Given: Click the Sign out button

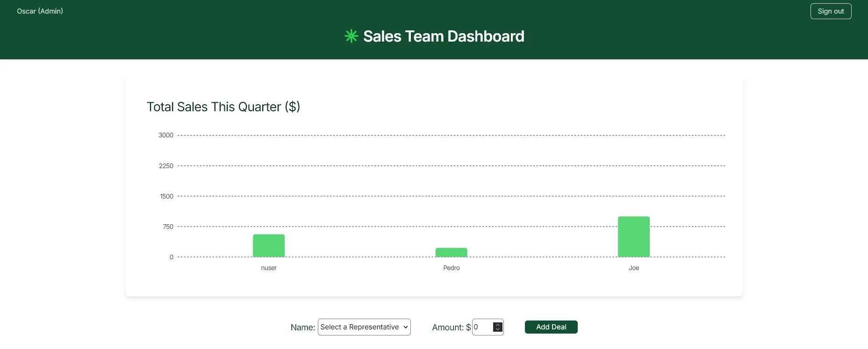Looking at the screenshot, I should point(831,11).
